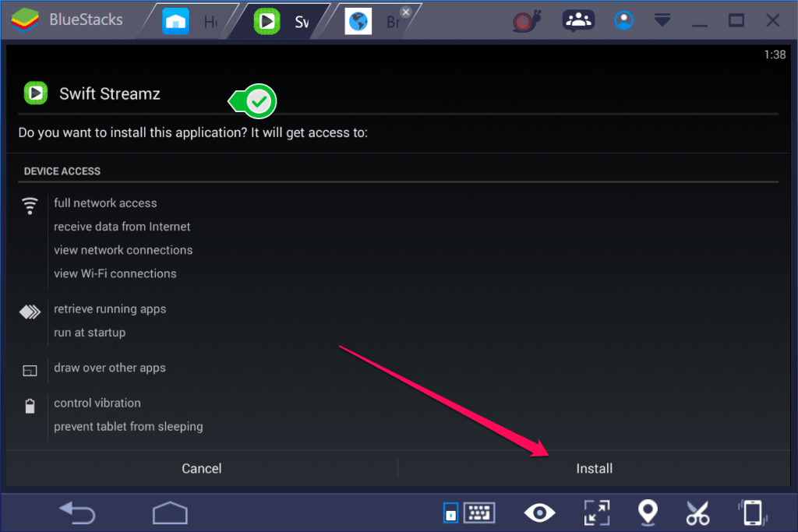Select 'view network connections' permission
This screenshot has width=798, height=532.
[x=123, y=250]
